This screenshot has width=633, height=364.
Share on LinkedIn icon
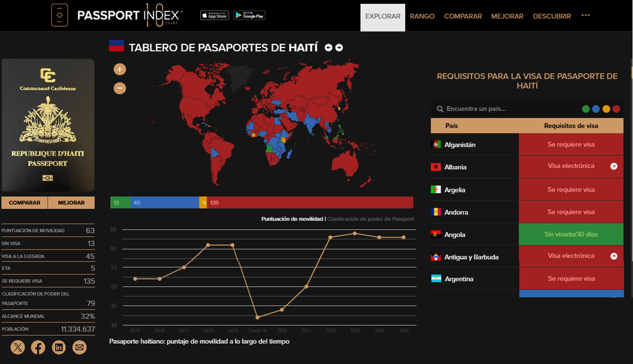coord(59,347)
